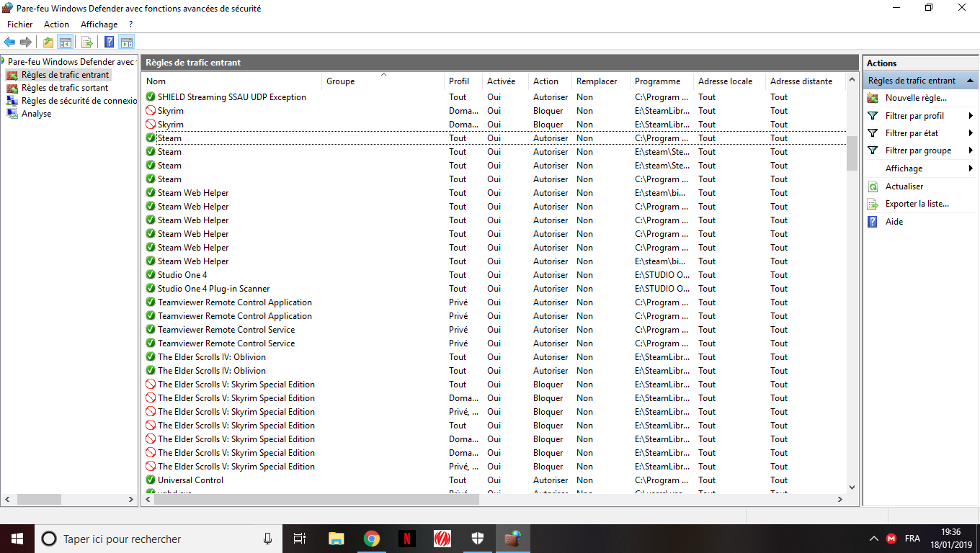Click the blue Back arrow in toolbar

click(9, 42)
